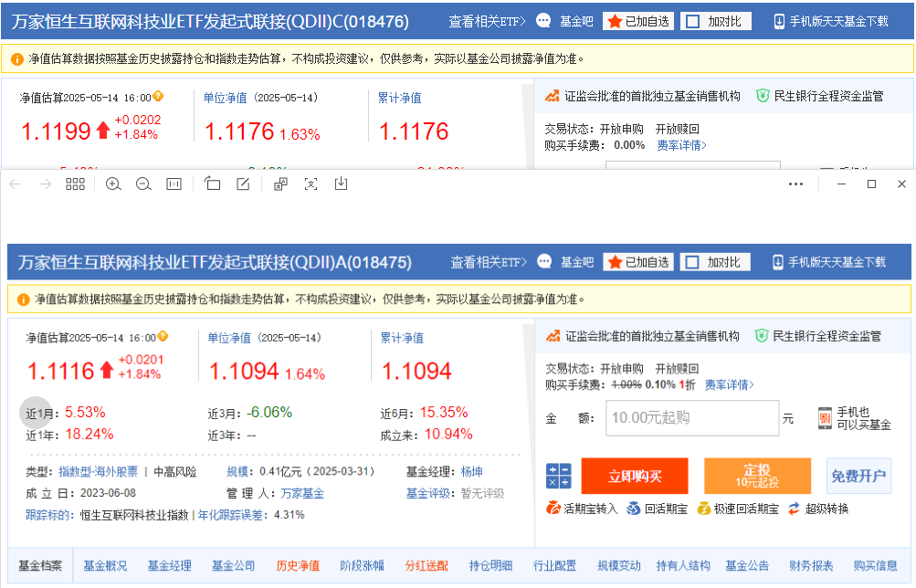The width and height of the screenshot is (916, 588).
Task: Rotate the image with the rotate icon
Action: click(x=212, y=184)
